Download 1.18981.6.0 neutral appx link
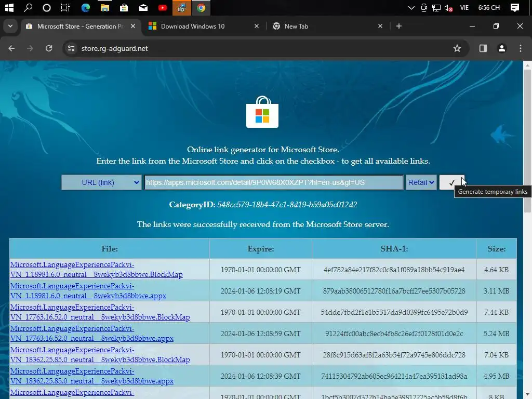 88,291
